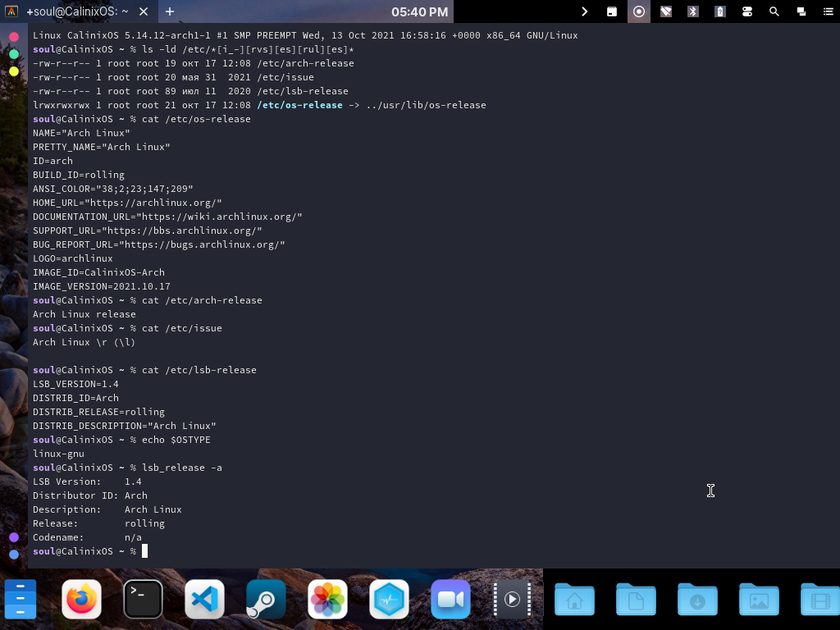
Task: Select the soul@CalinixOS terminal tab
Action: (78, 11)
